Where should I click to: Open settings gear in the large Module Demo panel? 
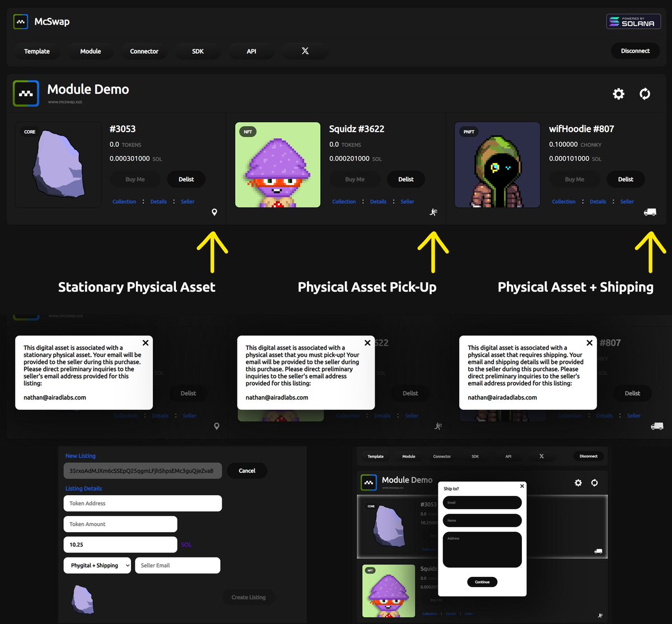point(618,93)
